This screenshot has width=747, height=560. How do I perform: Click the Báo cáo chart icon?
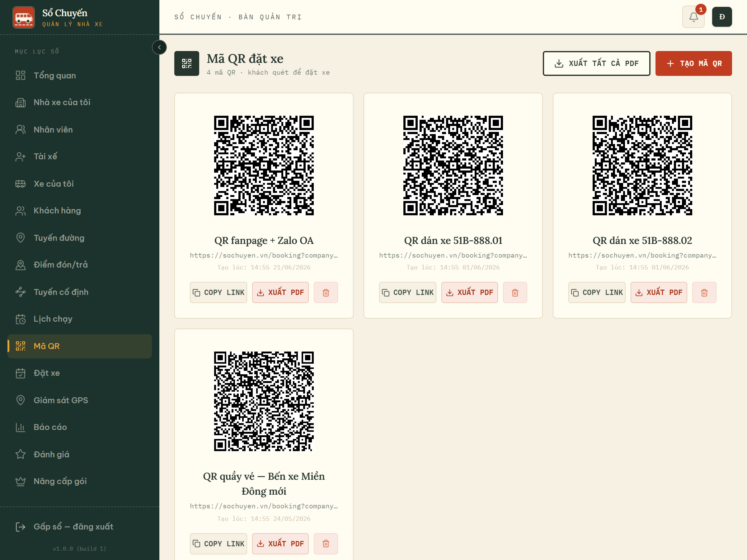pos(21,427)
